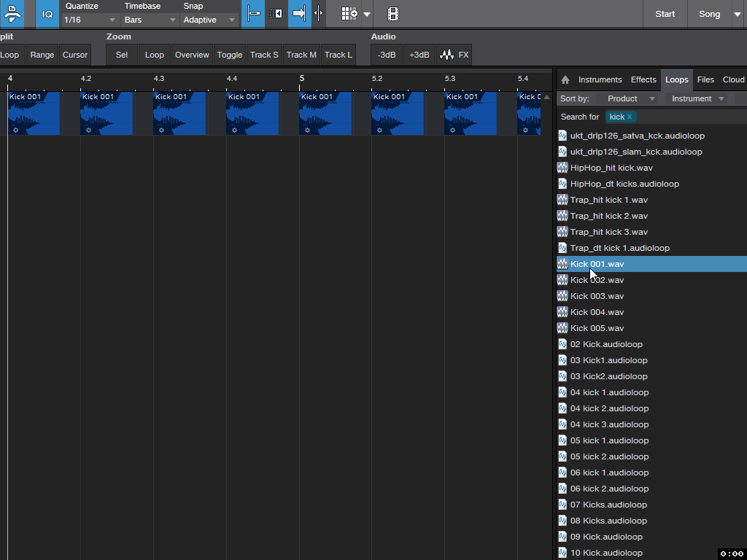Click the HipHop_hit kick.wav file icon
Viewport: 747px width, 560px height.
tap(562, 168)
